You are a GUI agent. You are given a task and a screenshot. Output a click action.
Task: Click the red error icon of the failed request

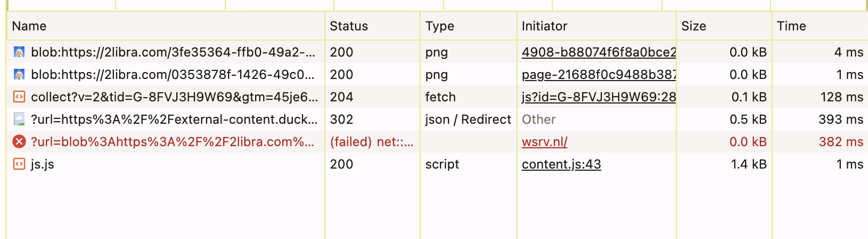point(19,142)
